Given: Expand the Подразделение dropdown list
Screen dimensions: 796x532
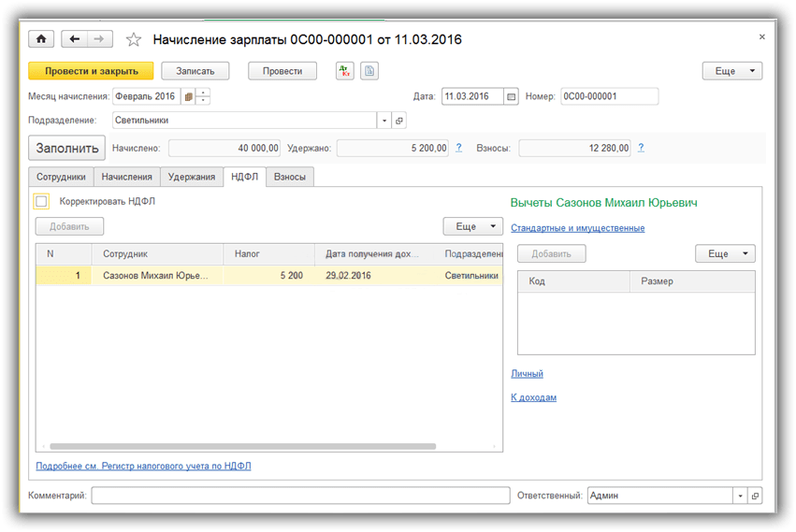Looking at the screenshot, I should pyautogui.click(x=384, y=121).
